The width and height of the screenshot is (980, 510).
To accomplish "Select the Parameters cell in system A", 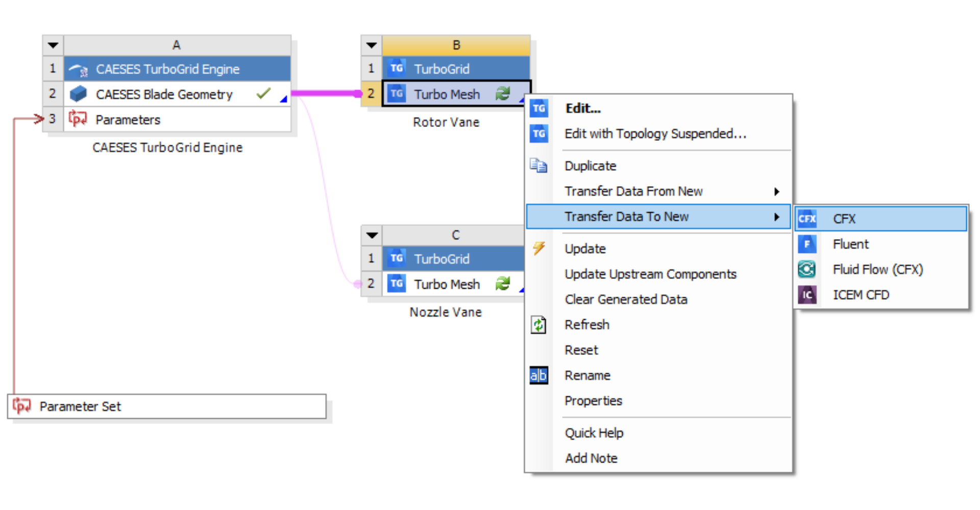I will (x=177, y=119).
